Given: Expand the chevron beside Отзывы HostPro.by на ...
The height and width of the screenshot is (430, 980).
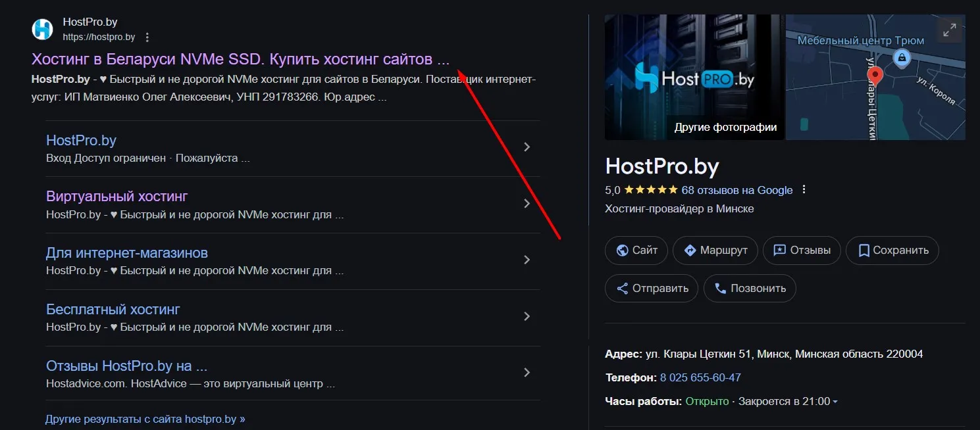Looking at the screenshot, I should tap(527, 373).
